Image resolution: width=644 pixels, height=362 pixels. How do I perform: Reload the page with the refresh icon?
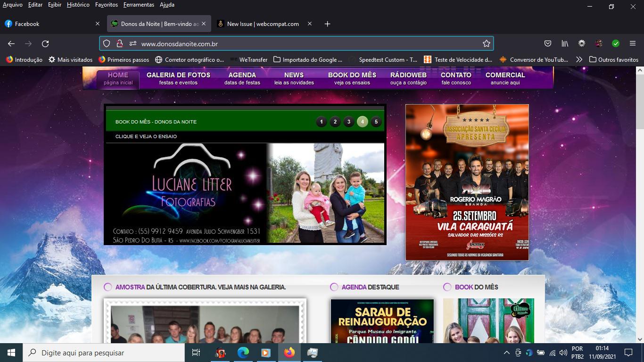45,43
